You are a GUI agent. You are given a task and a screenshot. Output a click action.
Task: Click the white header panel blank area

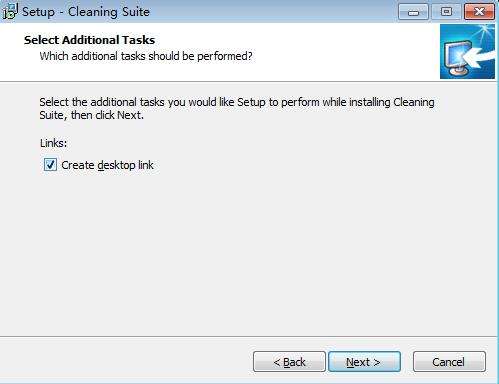(x=333, y=50)
